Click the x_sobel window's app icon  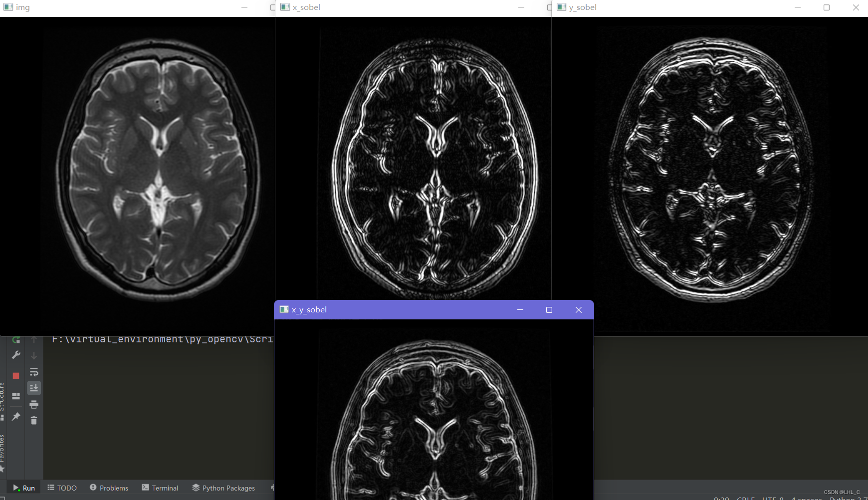tap(285, 7)
